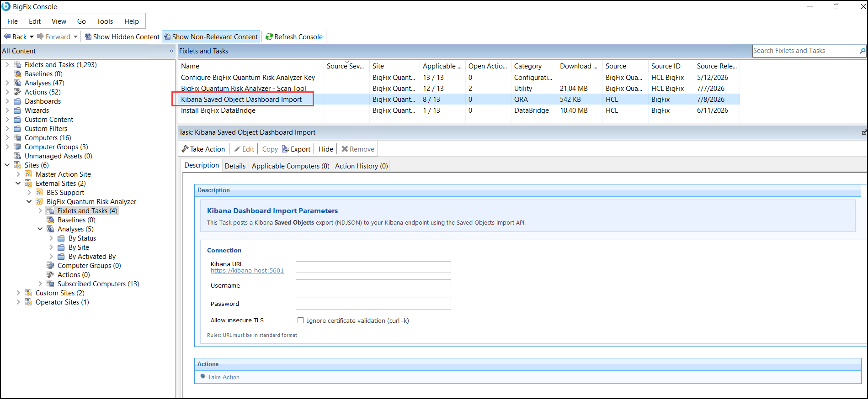Select Configure BigFix Quantum Risk Analyzer Key row
868x399 pixels.
coord(459,78)
